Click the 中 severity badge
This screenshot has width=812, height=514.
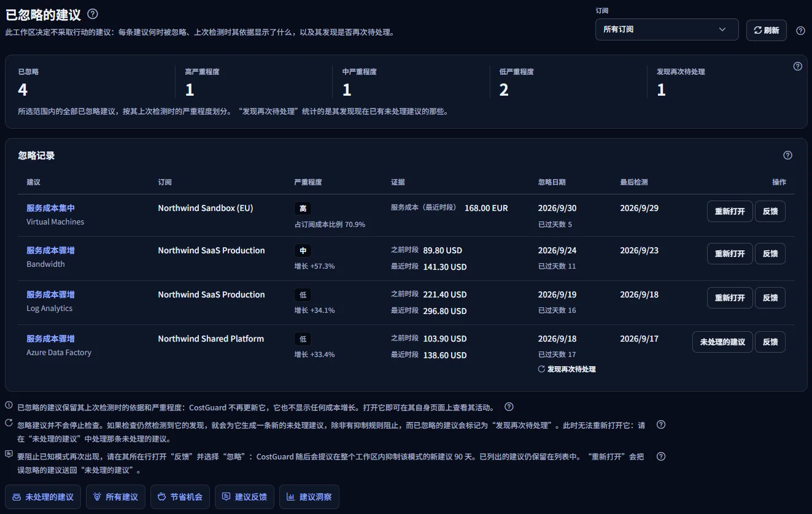[x=303, y=251]
